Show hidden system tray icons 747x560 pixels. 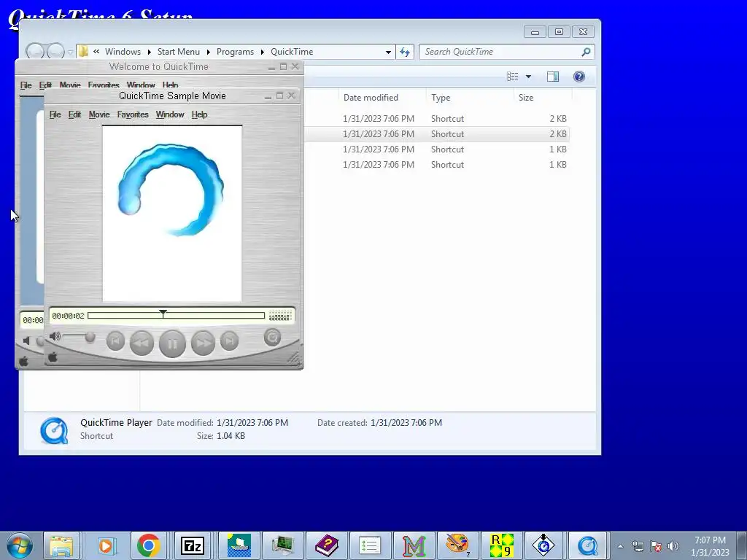point(620,546)
